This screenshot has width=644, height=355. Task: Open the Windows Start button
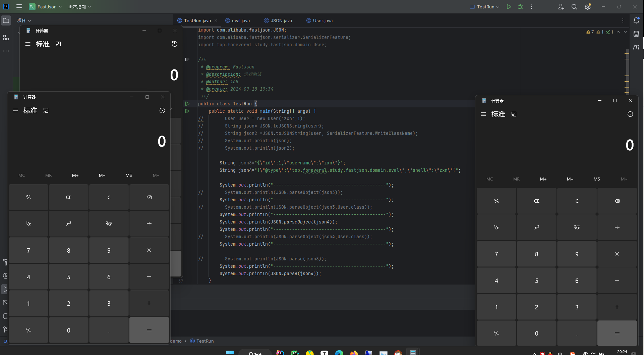tap(230, 352)
